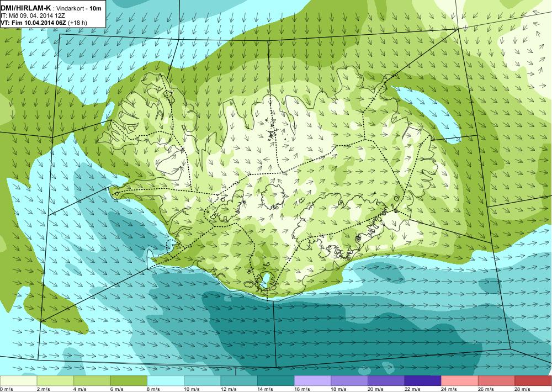This screenshot has width=552, height=392.
Task: Click the "28 m/s" legend label
Action: 522,389
